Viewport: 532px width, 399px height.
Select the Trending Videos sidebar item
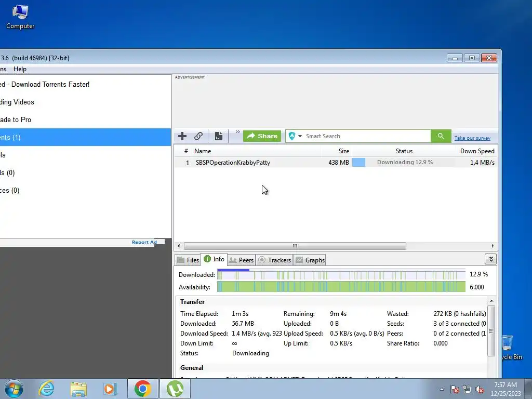point(85,102)
